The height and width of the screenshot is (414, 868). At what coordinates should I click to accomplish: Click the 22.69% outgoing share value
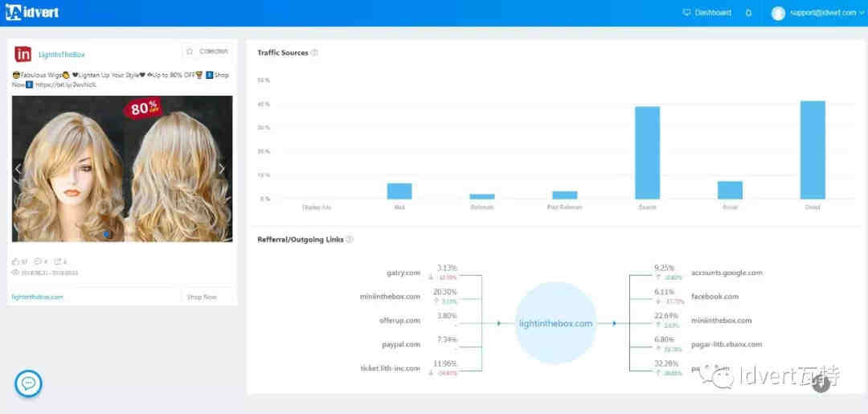click(665, 316)
